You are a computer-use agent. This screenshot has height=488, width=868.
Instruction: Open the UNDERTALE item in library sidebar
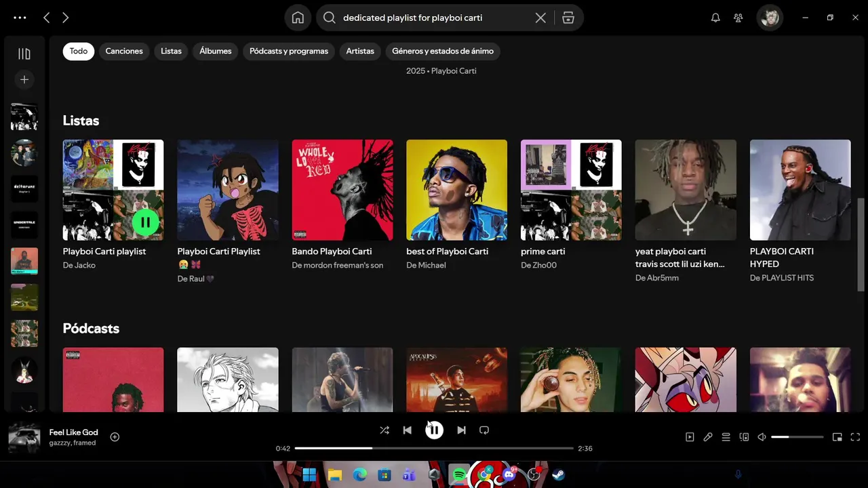[x=24, y=225]
